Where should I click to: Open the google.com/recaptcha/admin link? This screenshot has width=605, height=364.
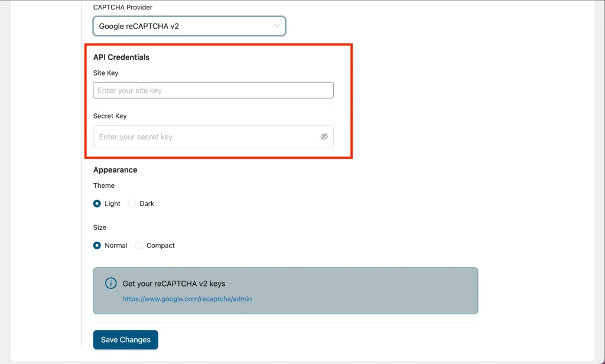(x=187, y=299)
